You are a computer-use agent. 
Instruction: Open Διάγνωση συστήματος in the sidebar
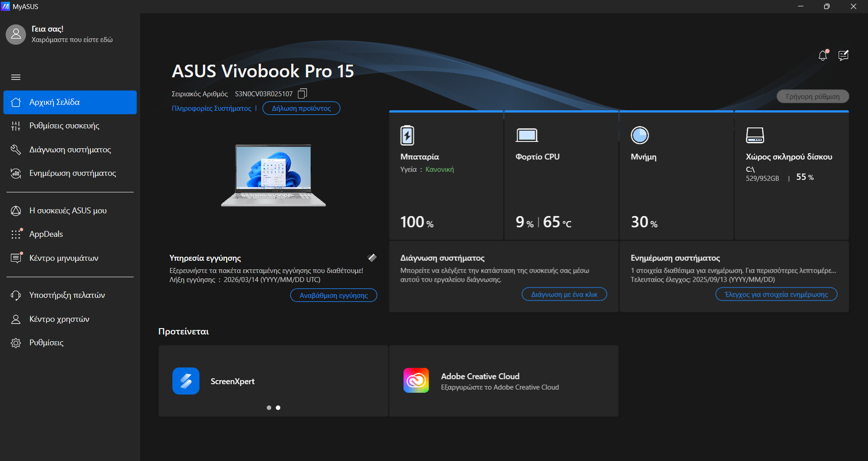pyautogui.click(x=70, y=150)
